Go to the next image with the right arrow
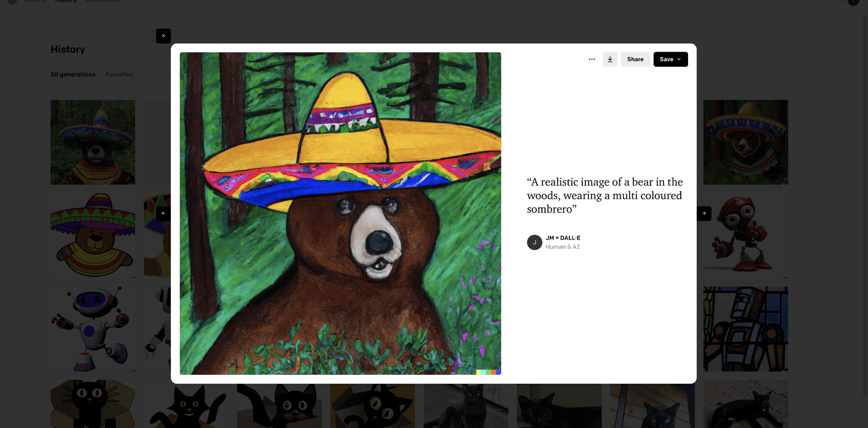 point(703,213)
